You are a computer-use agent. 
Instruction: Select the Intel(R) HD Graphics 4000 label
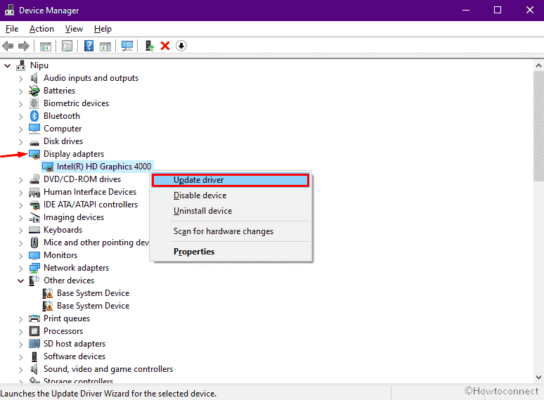[104, 167]
